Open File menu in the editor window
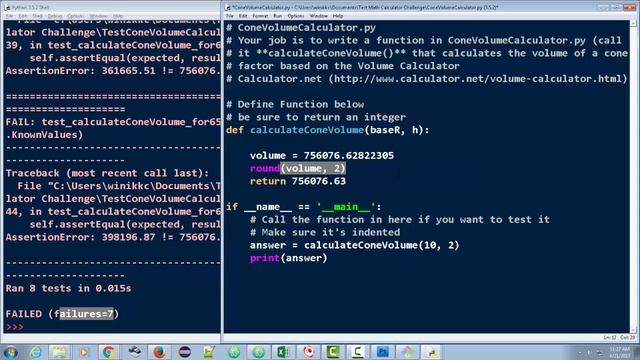 coord(230,16)
